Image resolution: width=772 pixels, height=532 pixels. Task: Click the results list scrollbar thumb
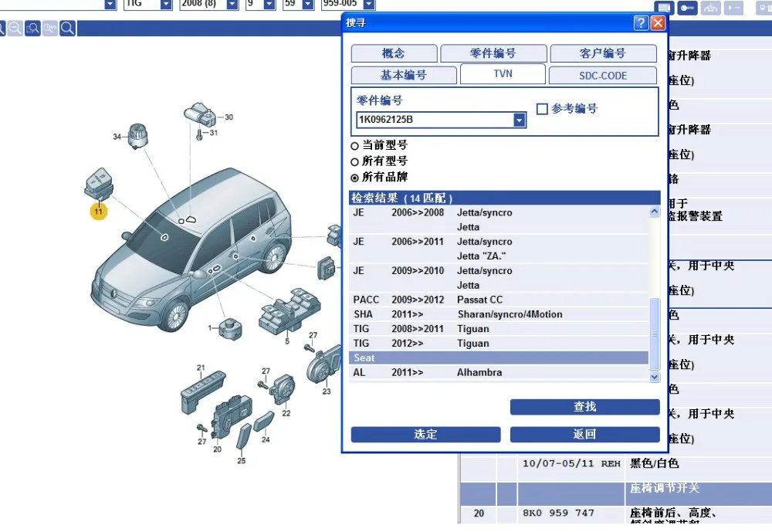point(655,334)
